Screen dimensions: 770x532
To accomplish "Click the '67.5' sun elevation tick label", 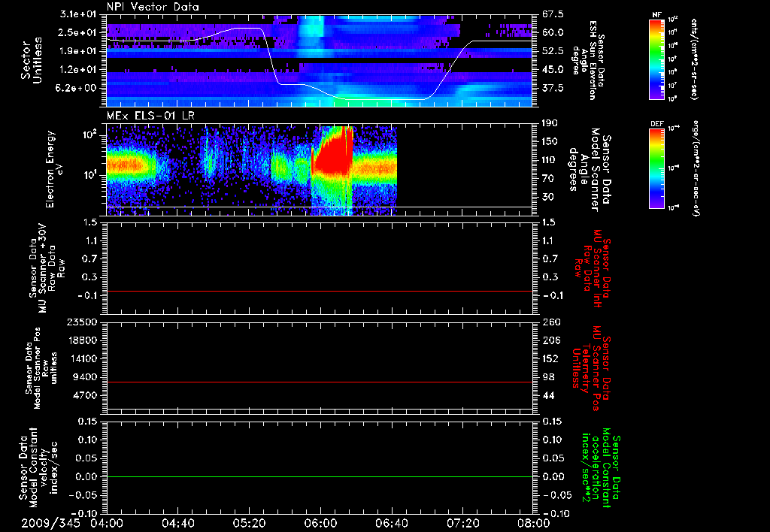I will pos(553,14).
